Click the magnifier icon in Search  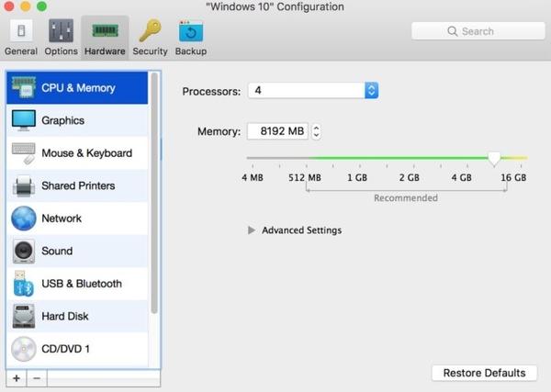click(x=452, y=31)
